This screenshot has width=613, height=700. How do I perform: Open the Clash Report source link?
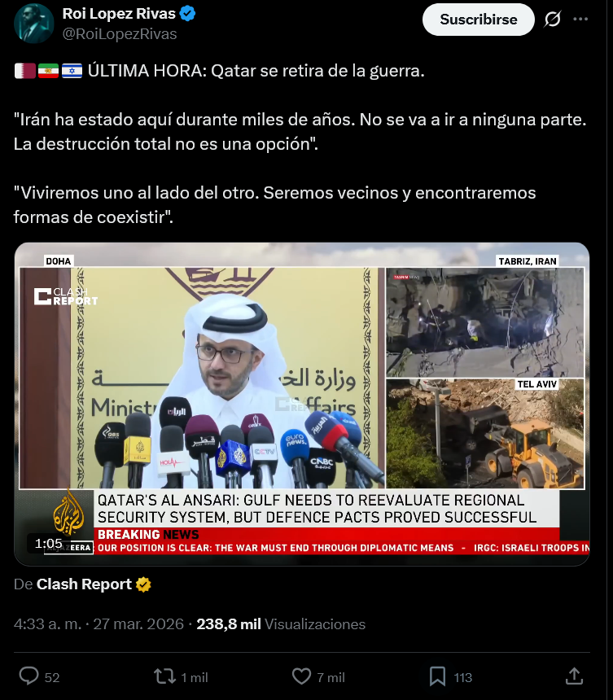click(x=84, y=584)
